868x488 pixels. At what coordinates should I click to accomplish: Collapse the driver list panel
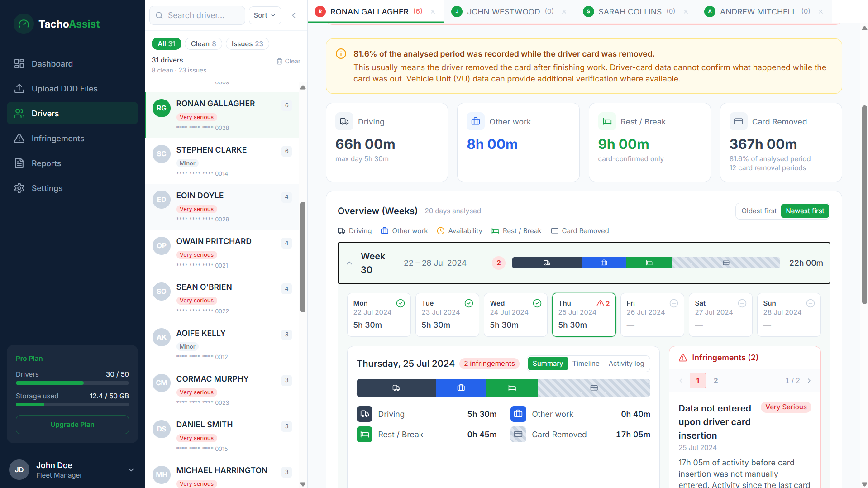click(294, 15)
